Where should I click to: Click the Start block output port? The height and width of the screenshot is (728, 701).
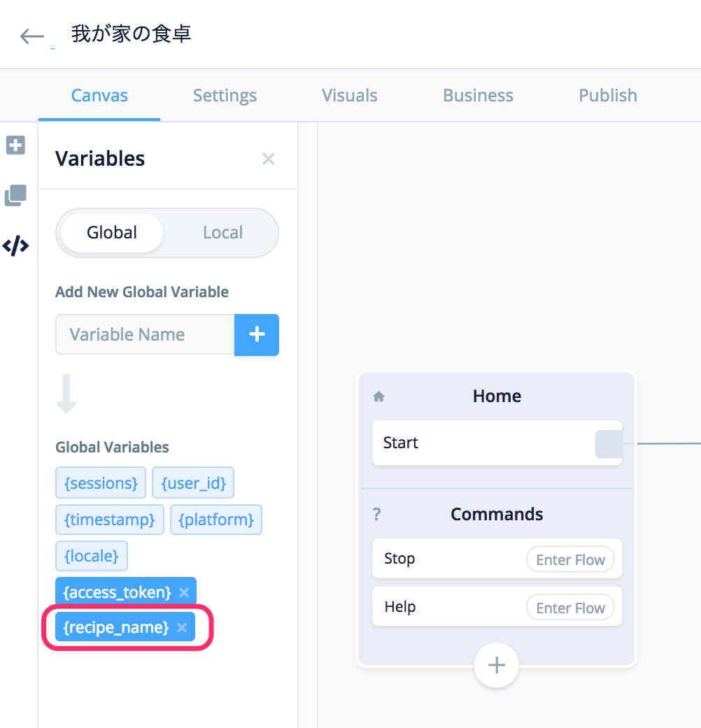coord(609,444)
